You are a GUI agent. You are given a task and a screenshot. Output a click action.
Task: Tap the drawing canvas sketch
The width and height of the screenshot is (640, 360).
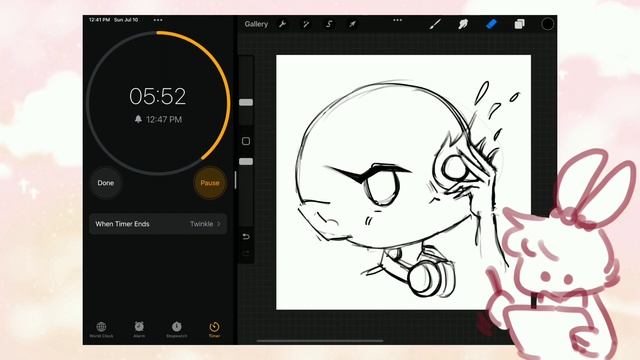pos(403,182)
